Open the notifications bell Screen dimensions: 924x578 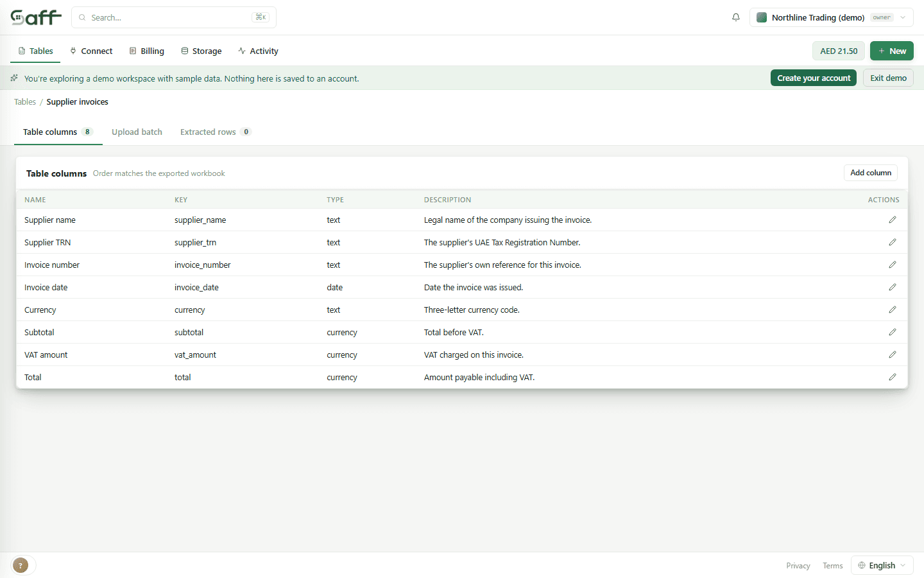(736, 17)
